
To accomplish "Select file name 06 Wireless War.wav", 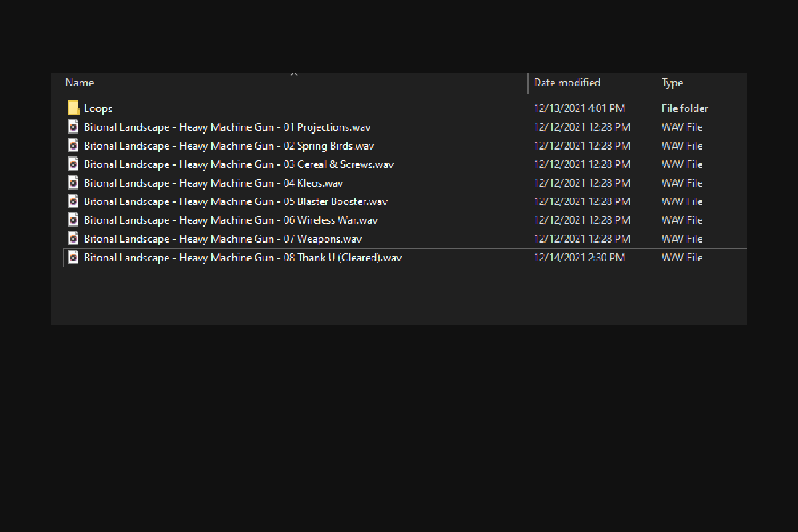I will click(x=231, y=220).
